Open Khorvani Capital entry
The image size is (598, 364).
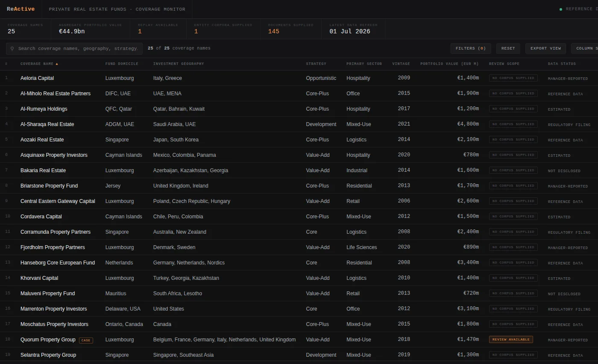pos(39,278)
